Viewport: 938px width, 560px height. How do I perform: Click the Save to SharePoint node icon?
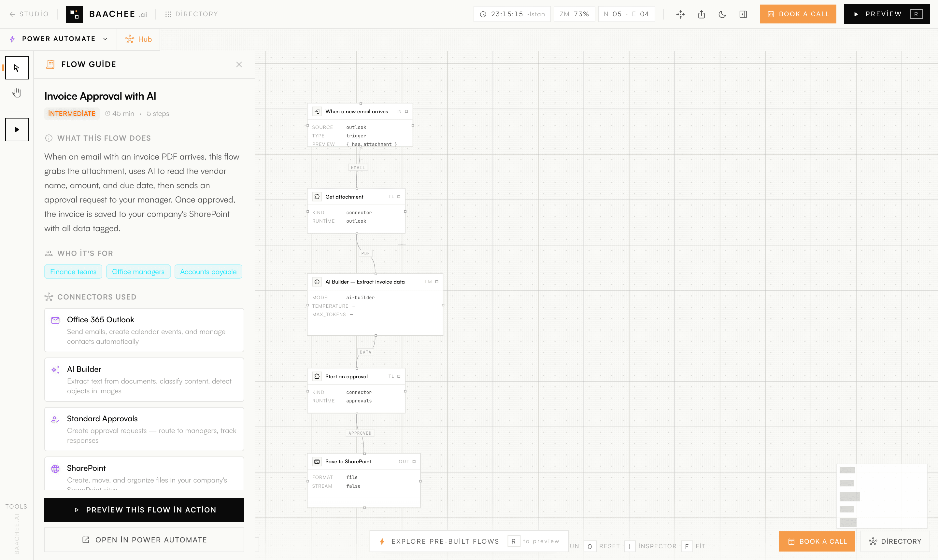coord(317,461)
